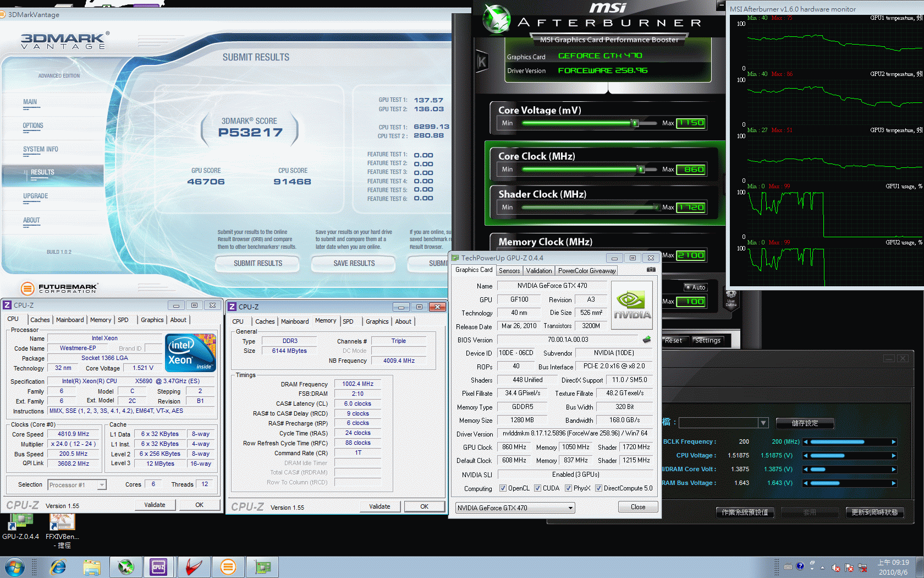The width and height of the screenshot is (924, 578).
Task: Decrease BCLK Frequency with left arrow
Action: [x=806, y=442]
